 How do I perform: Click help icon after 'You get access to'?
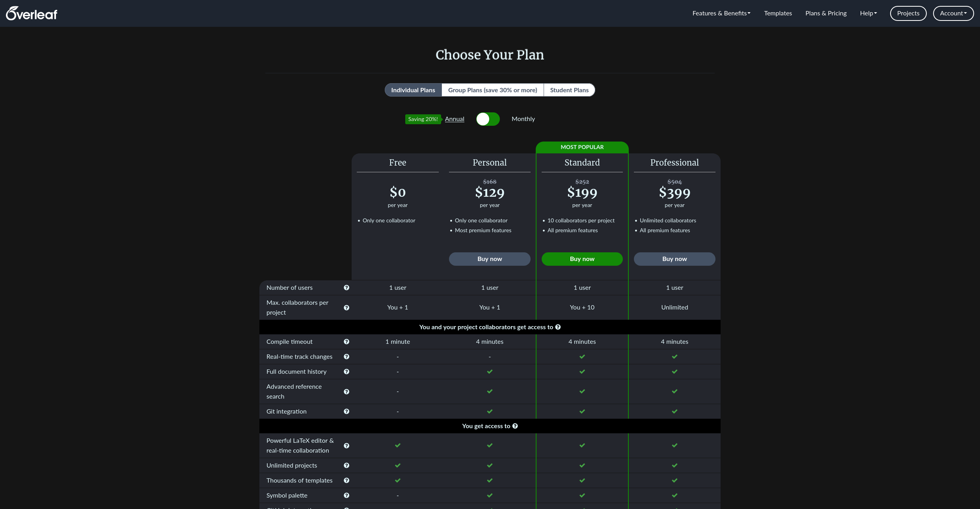tap(515, 426)
